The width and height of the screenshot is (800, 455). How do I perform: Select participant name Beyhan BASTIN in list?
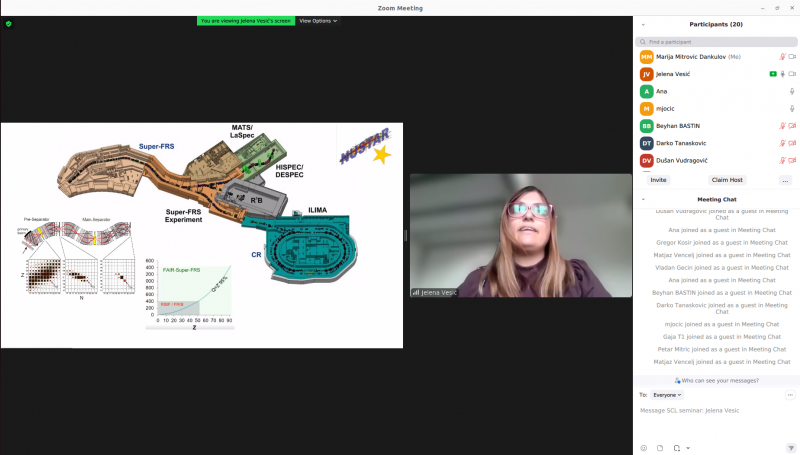tap(678, 126)
